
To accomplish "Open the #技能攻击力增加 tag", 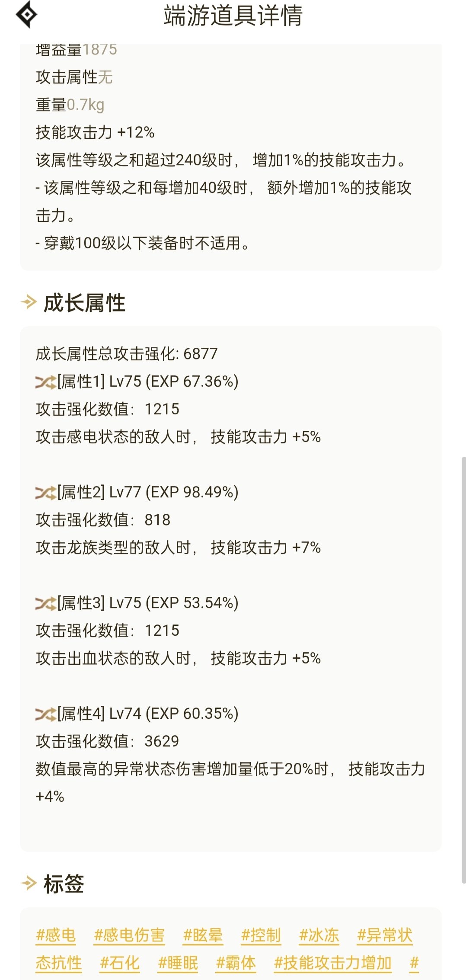I will 333,963.
